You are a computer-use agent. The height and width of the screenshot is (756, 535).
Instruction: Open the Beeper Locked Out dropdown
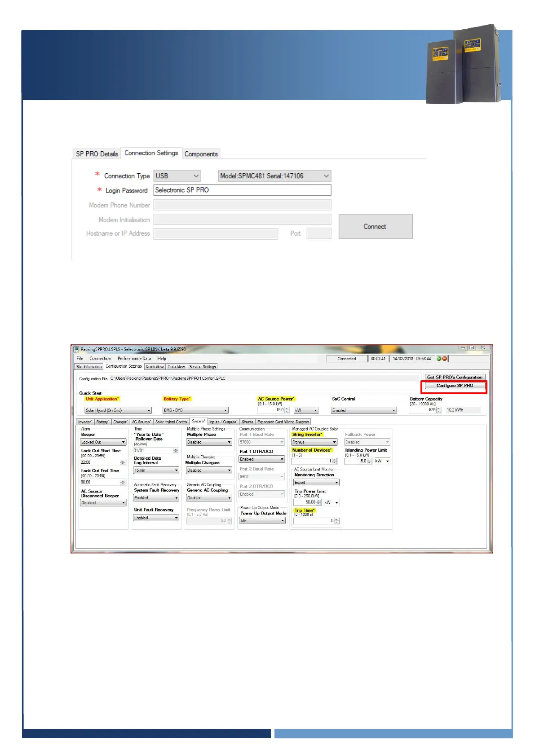[103, 442]
